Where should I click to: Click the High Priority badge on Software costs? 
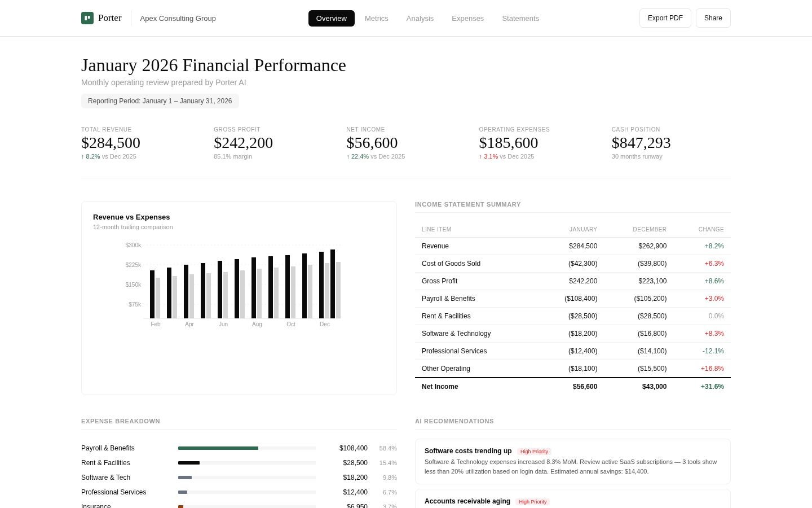coord(534,452)
